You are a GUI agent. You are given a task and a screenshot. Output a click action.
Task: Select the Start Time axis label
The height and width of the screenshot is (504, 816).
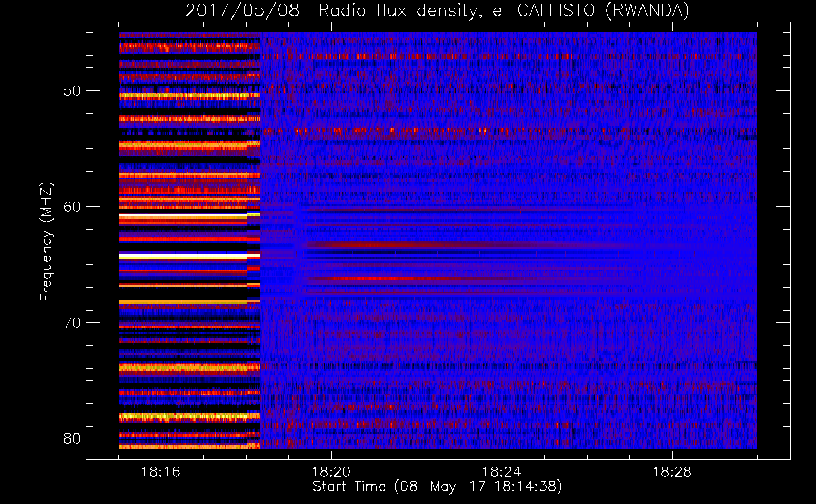[437, 487]
